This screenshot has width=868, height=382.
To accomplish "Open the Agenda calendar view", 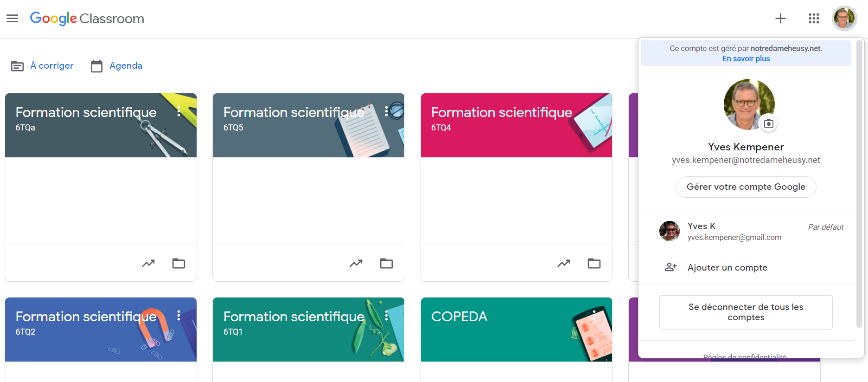I will tap(116, 66).
